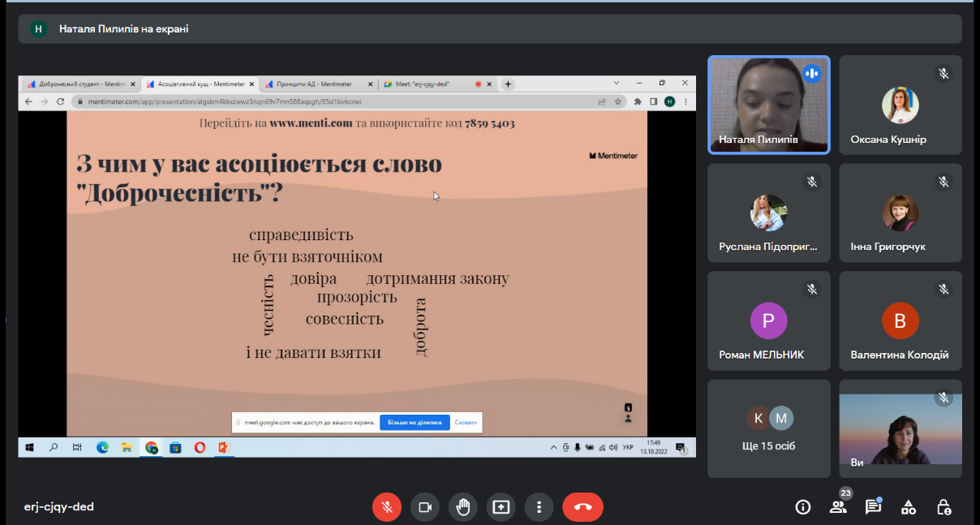Image resolution: width=980 pixels, height=525 pixels.
Task: Click the 'Сховати' link
Action: point(466,423)
